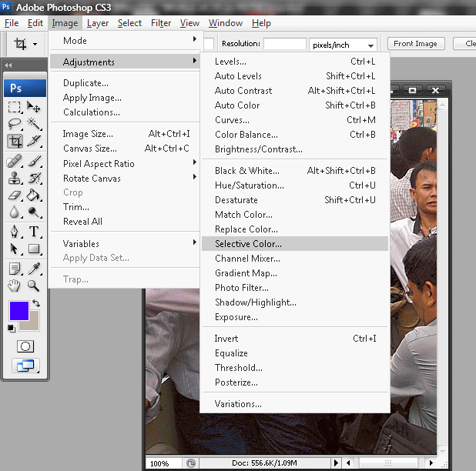Image resolution: width=476 pixels, height=471 pixels.
Task: Click the Ps logo in toolbox
Action: point(25,88)
